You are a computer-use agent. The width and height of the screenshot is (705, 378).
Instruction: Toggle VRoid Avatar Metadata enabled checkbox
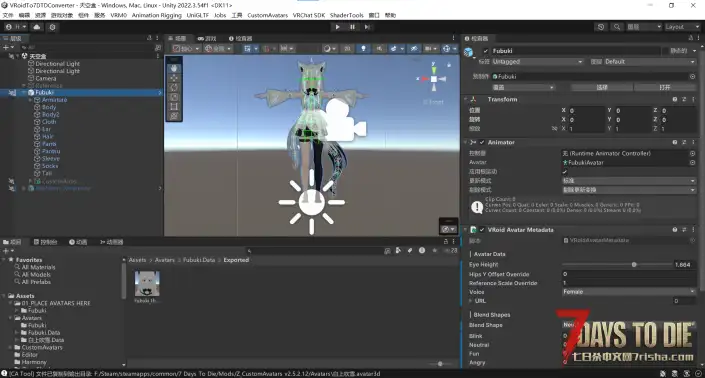coord(482,230)
